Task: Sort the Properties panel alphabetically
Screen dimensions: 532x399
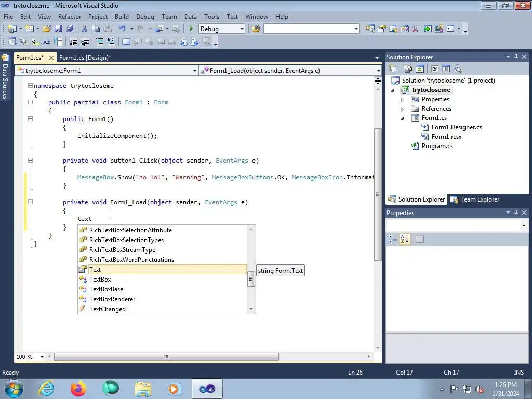Action: pyautogui.click(x=404, y=239)
